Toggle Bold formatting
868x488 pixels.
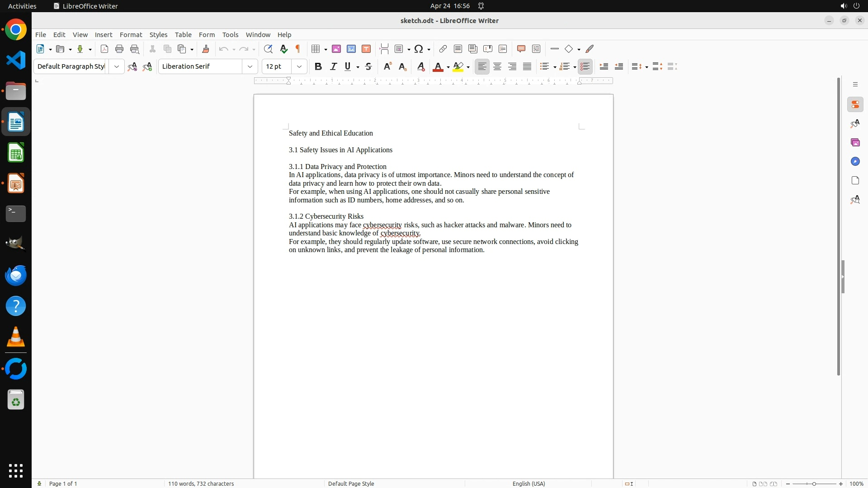318,66
